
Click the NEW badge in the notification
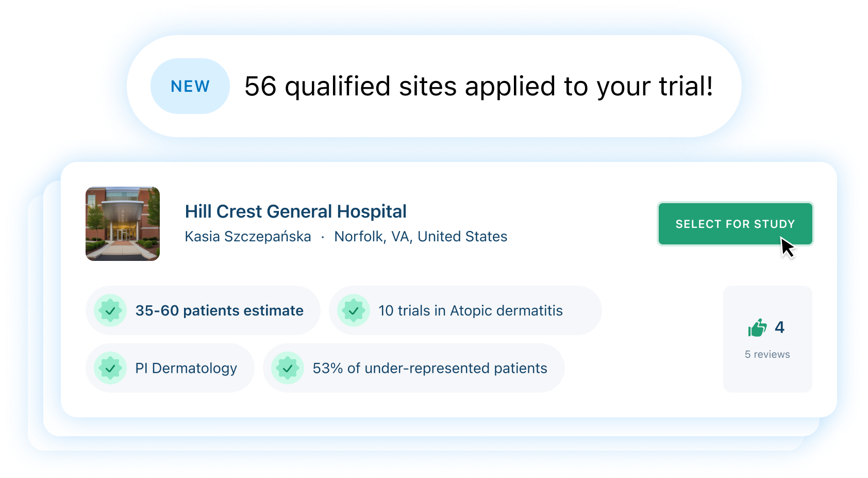click(190, 86)
